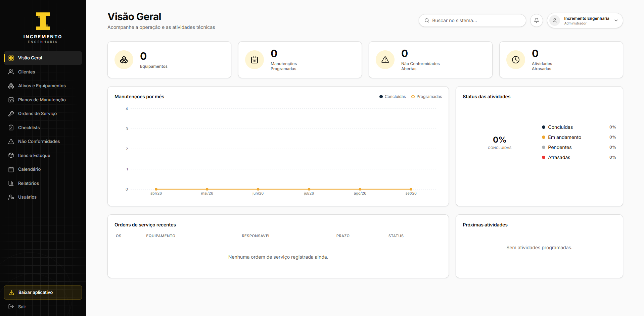
Task: Open the Ordens de Serviço menu label
Action: 37,114
